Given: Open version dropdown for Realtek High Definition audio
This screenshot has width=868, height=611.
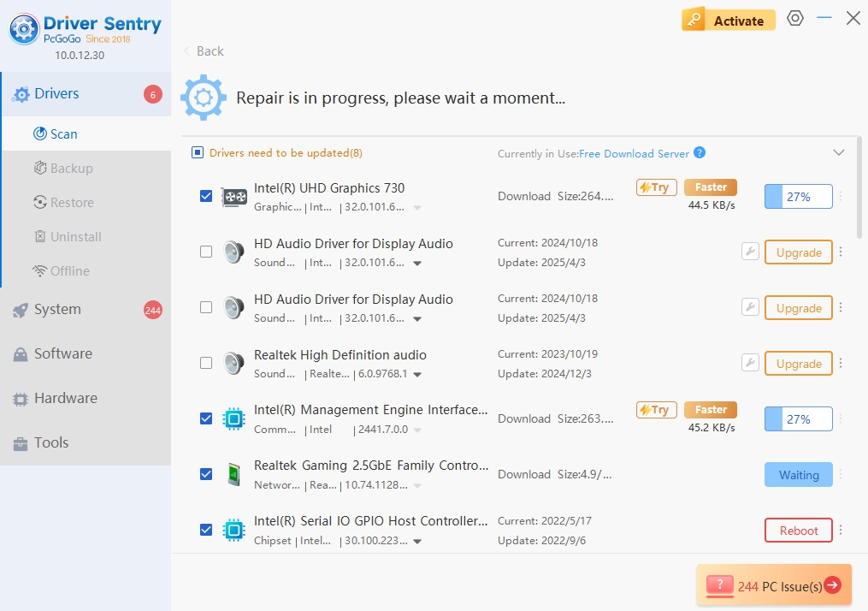Looking at the screenshot, I should (417, 375).
